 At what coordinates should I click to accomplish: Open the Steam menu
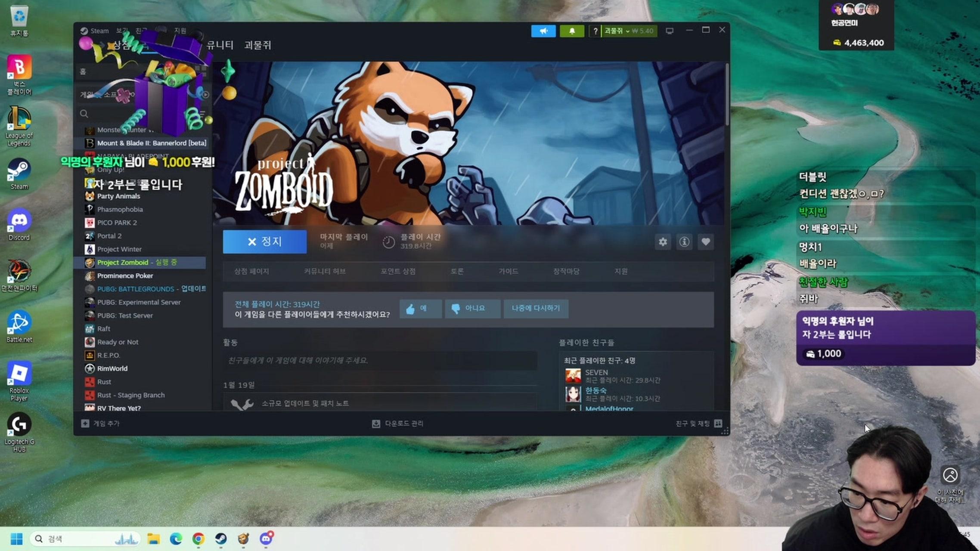tap(99, 31)
